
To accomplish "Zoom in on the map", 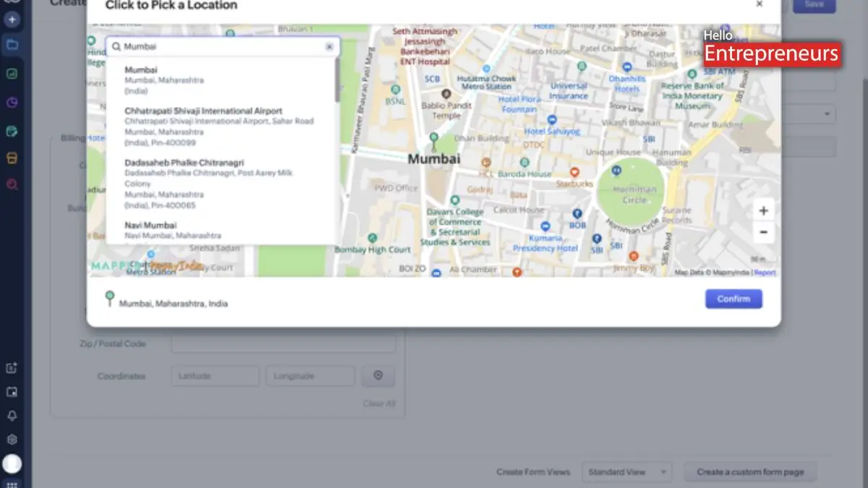I will click(x=763, y=210).
